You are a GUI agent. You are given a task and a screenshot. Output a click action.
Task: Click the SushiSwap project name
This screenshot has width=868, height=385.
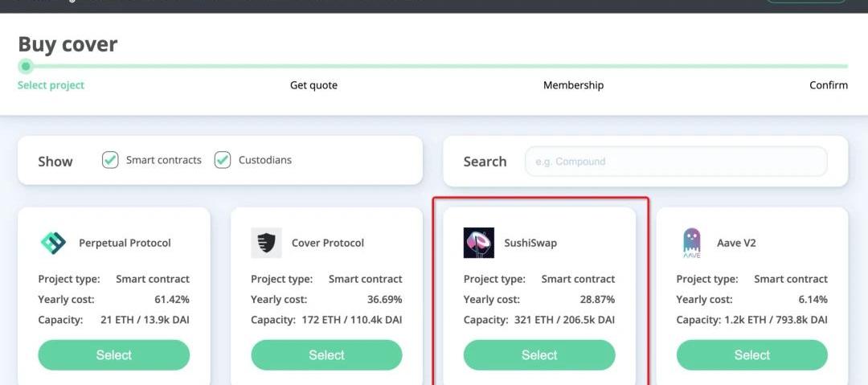(530, 243)
